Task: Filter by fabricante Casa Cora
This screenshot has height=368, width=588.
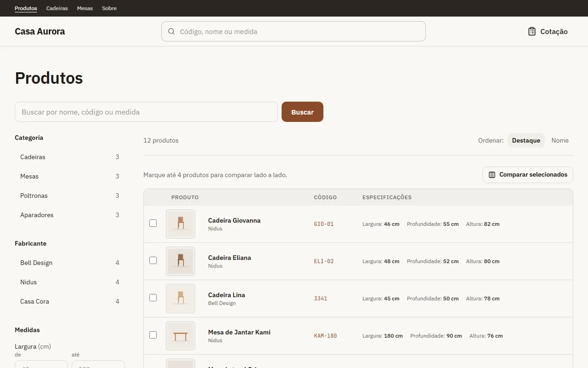Action: (70, 301)
